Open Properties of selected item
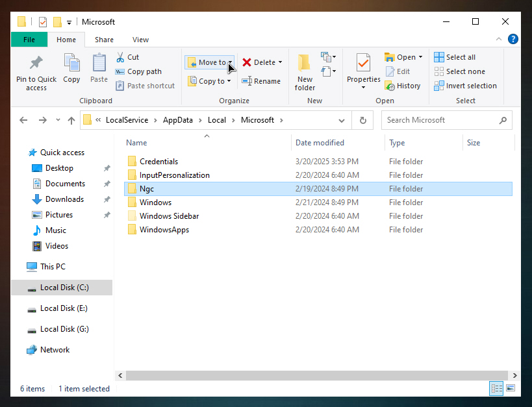The height and width of the screenshot is (407, 532). pos(363,68)
